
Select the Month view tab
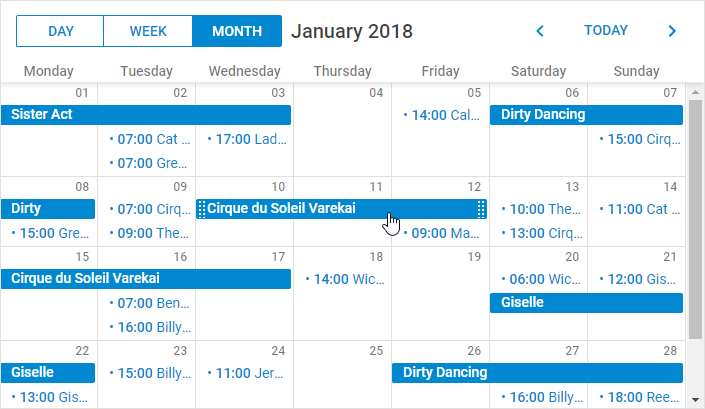(237, 31)
